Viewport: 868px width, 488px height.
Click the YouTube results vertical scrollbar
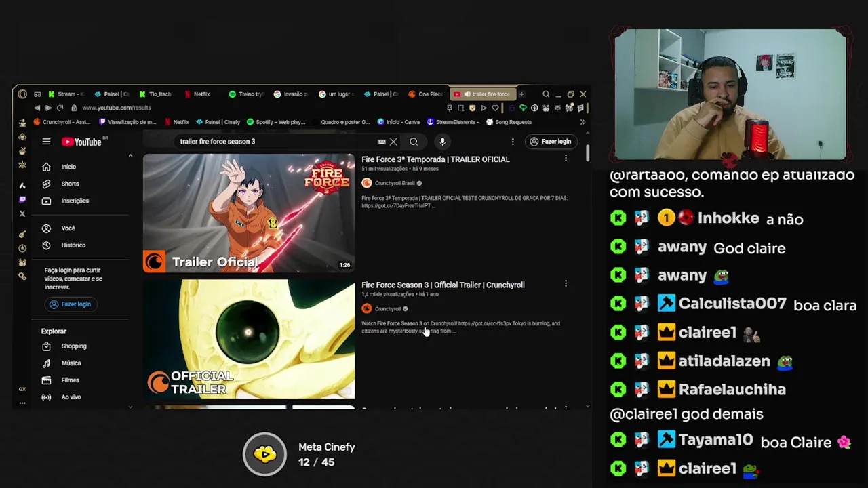pyautogui.click(x=588, y=153)
